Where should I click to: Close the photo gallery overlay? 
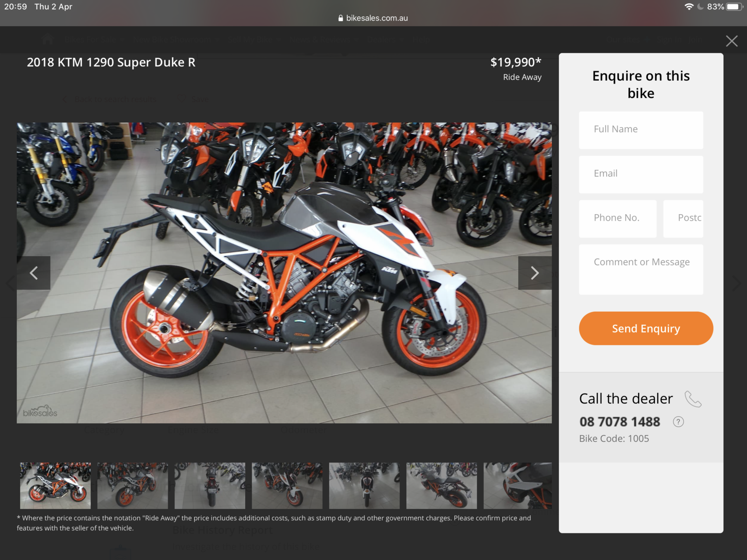tap(732, 41)
